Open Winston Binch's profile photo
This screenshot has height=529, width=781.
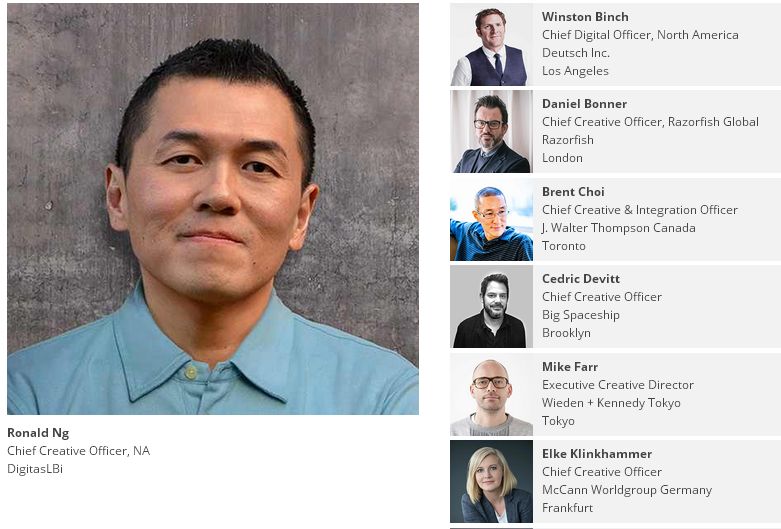pos(491,44)
